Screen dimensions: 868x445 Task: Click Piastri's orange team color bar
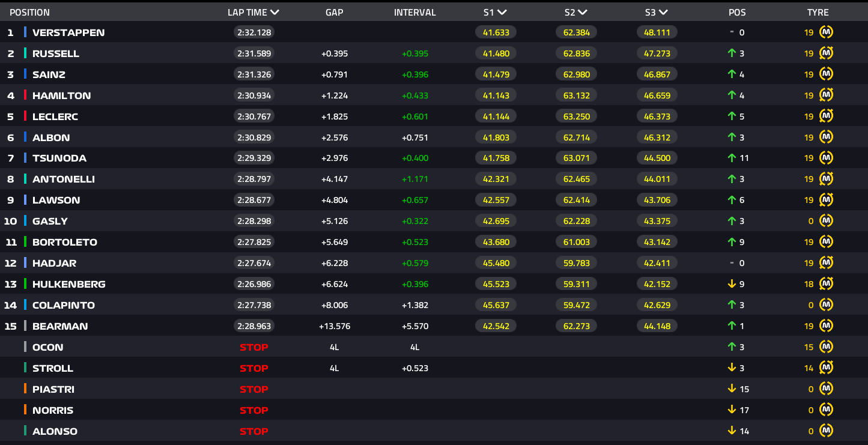coord(25,389)
